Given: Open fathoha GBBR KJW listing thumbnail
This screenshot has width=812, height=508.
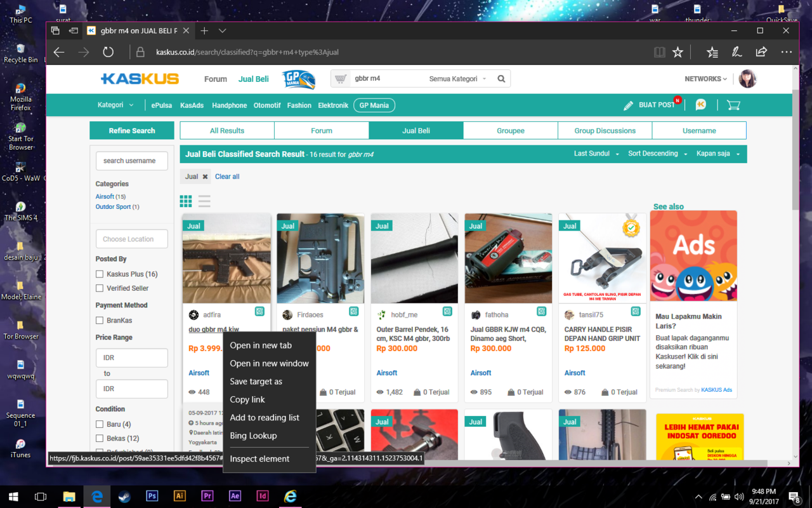Looking at the screenshot, I should (508, 258).
